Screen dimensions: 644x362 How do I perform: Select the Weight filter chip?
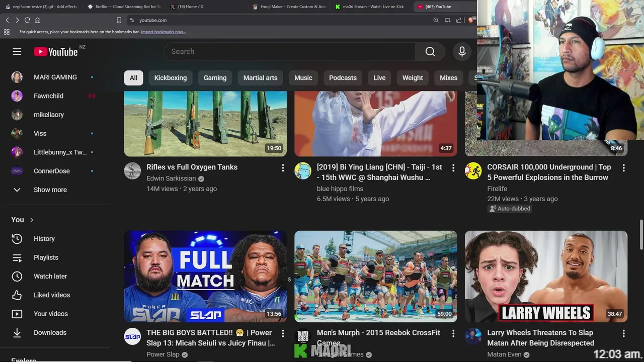[413, 78]
